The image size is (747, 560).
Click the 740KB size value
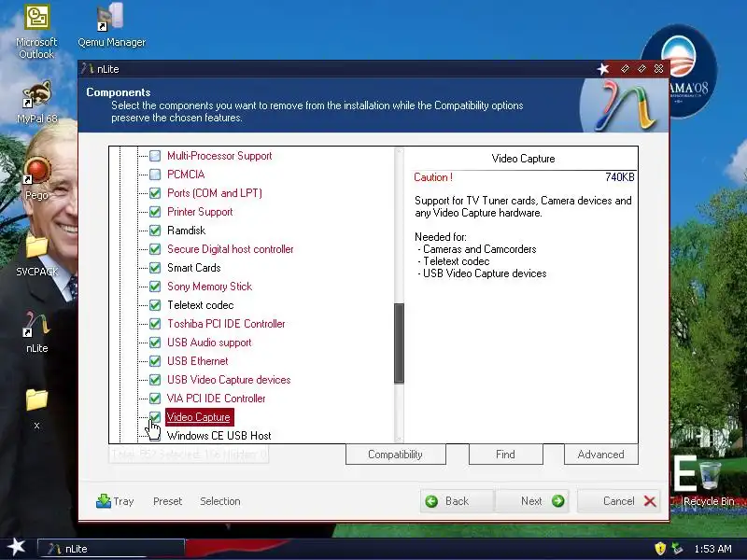point(619,177)
